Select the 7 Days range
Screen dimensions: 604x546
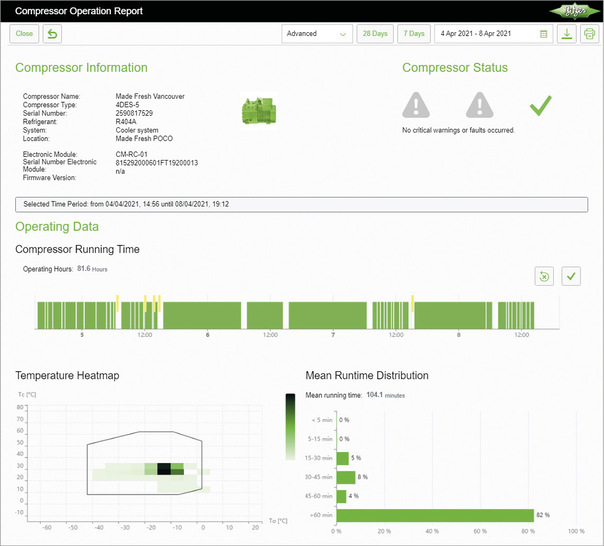413,34
